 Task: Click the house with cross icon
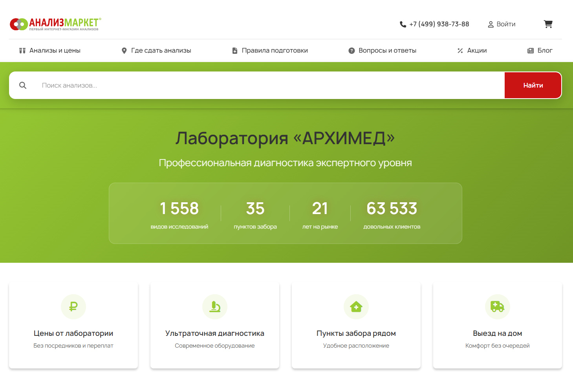356,307
